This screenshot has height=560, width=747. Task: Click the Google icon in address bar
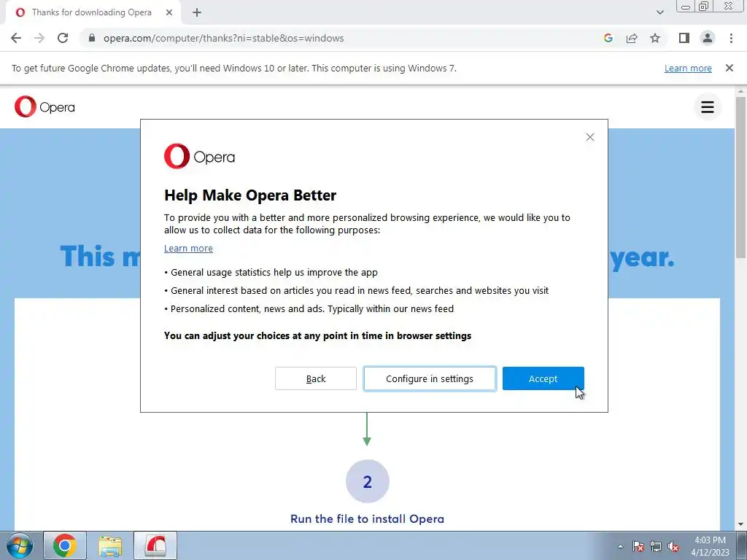click(608, 38)
